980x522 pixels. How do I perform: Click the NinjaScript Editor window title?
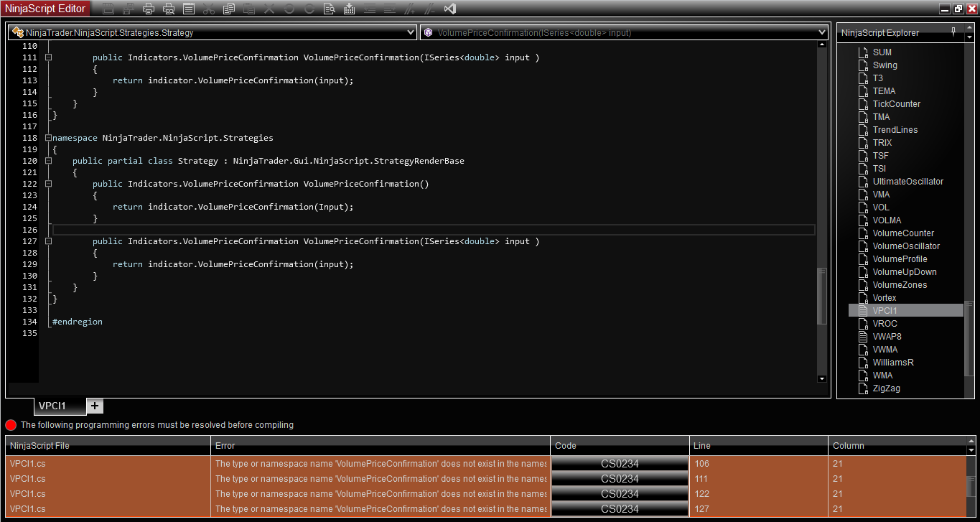click(46, 9)
